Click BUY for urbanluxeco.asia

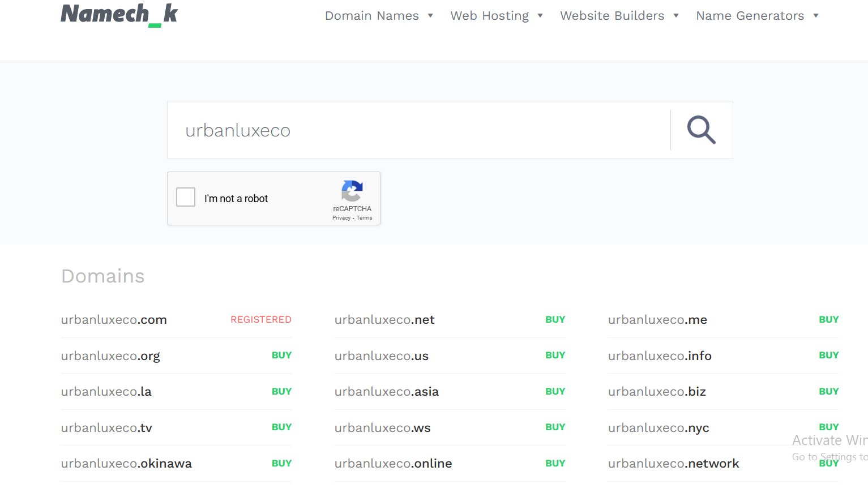coord(555,392)
